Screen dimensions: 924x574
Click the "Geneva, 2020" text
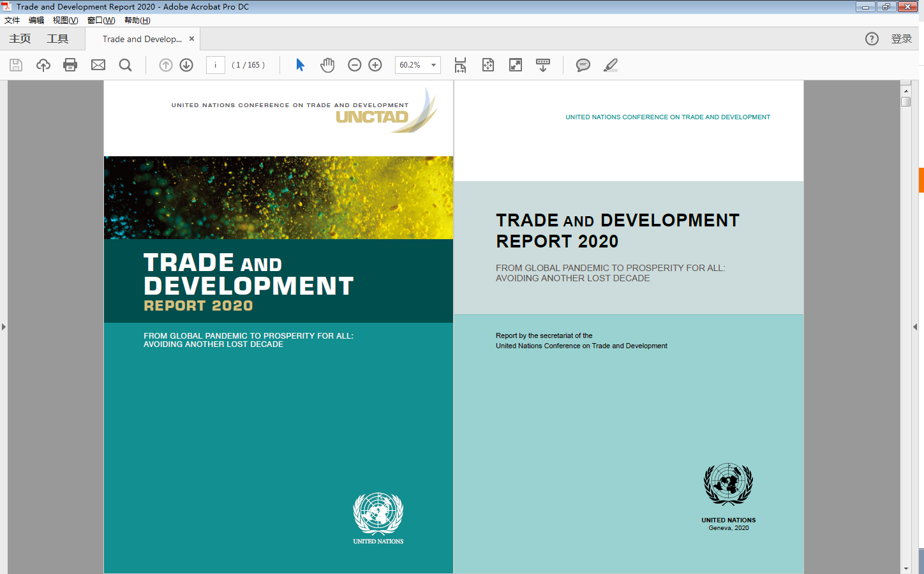point(729,528)
